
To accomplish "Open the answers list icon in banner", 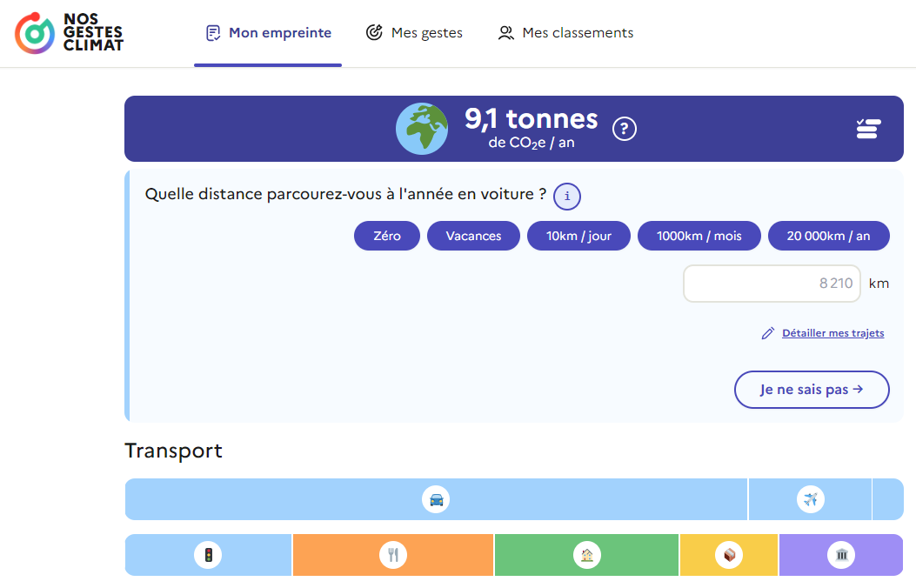I will 868,129.
